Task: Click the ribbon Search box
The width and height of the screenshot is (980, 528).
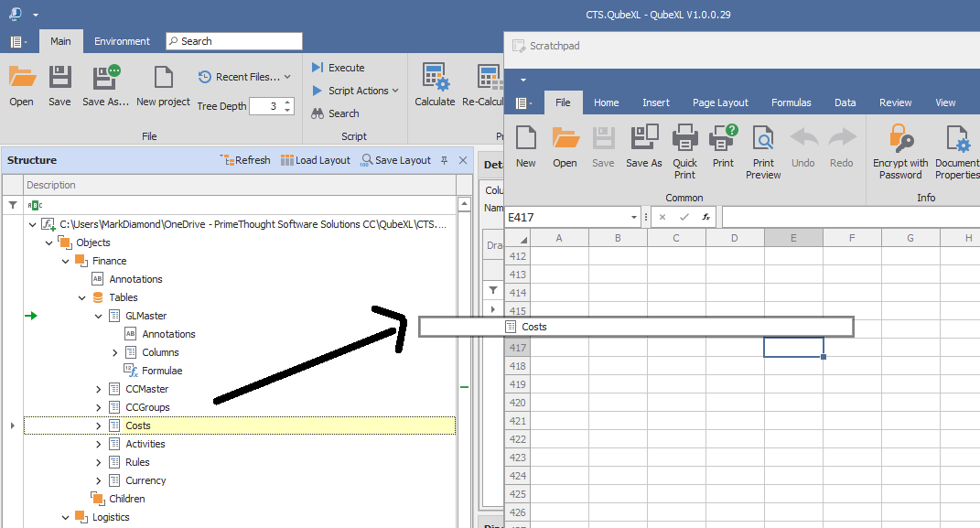Action: (x=234, y=41)
